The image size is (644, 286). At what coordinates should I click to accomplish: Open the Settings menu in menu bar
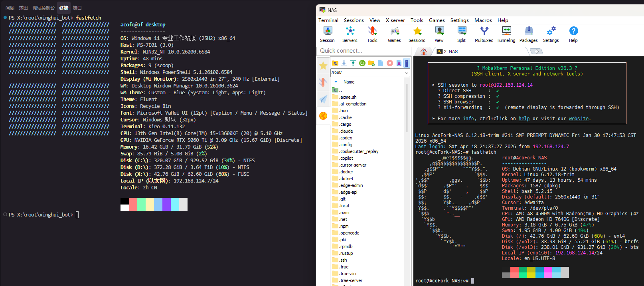coord(460,20)
